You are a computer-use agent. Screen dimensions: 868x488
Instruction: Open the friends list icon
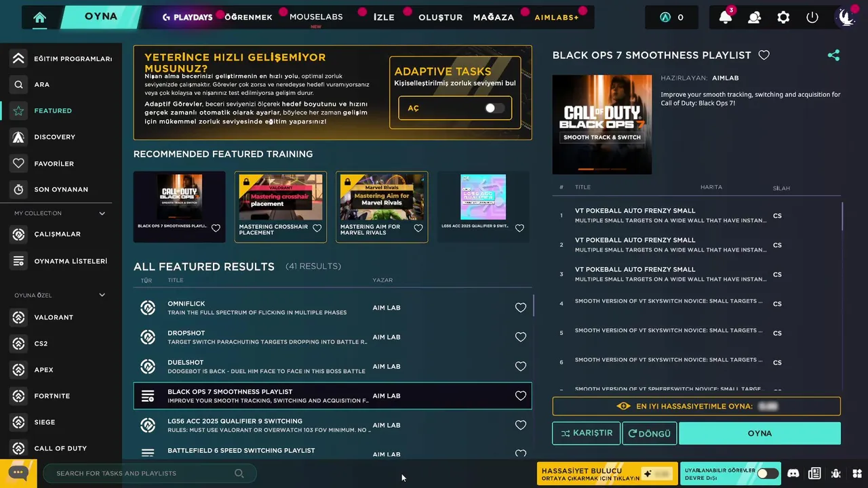(x=754, y=18)
